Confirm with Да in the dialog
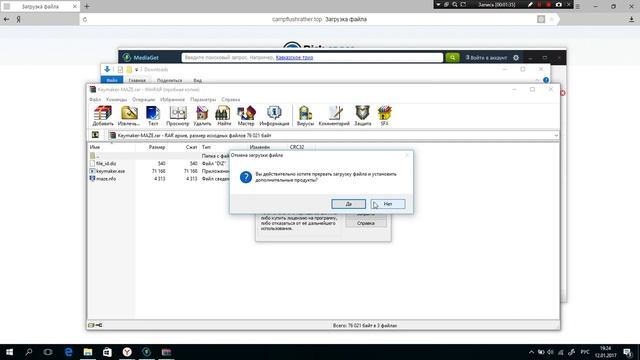Screen dimensions: 640x360 click(x=349, y=204)
